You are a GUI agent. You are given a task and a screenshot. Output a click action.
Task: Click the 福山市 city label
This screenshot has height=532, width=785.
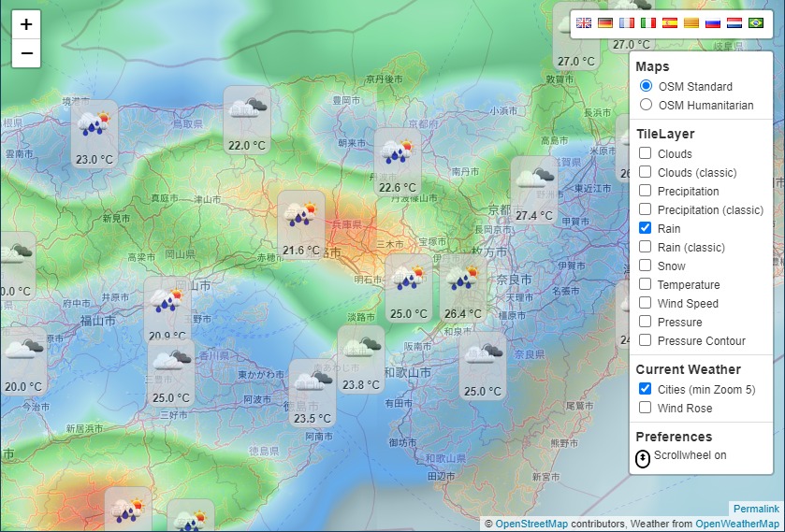point(98,321)
